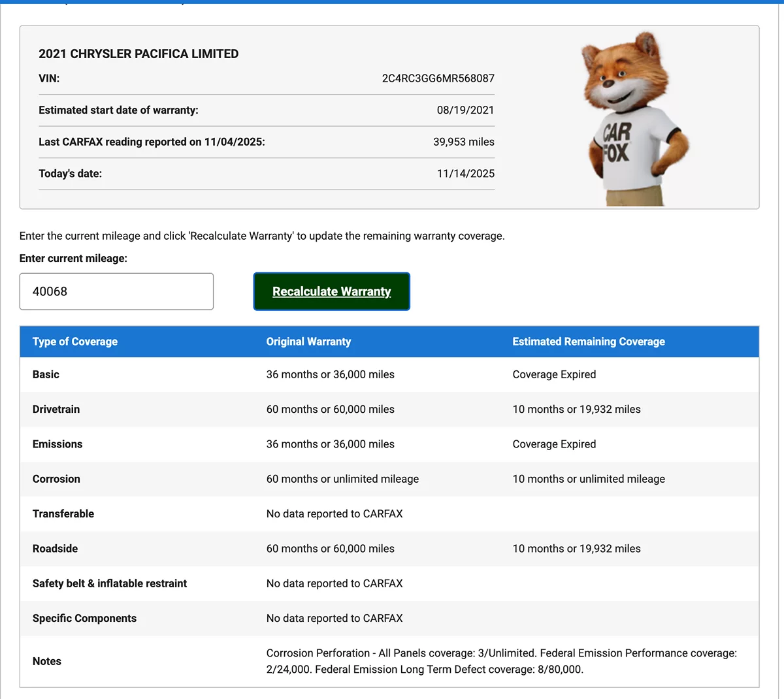This screenshot has width=784, height=699.
Task: Click the Recalculate Warranty button
Action: 331,291
